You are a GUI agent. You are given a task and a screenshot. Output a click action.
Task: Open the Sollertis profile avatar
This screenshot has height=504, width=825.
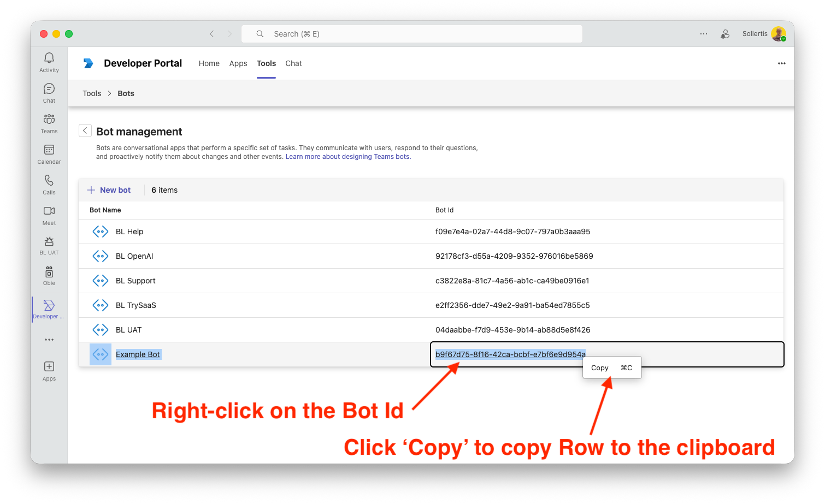779,34
